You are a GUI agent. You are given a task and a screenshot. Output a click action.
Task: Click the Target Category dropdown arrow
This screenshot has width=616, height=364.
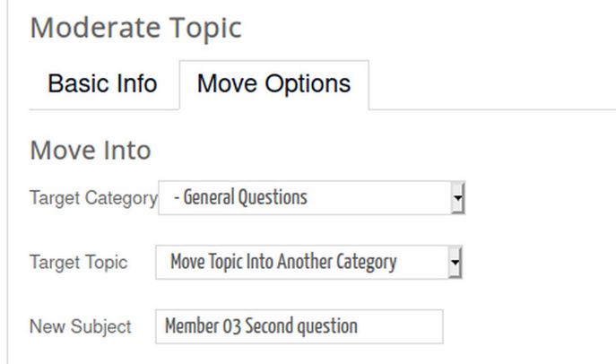point(457,197)
